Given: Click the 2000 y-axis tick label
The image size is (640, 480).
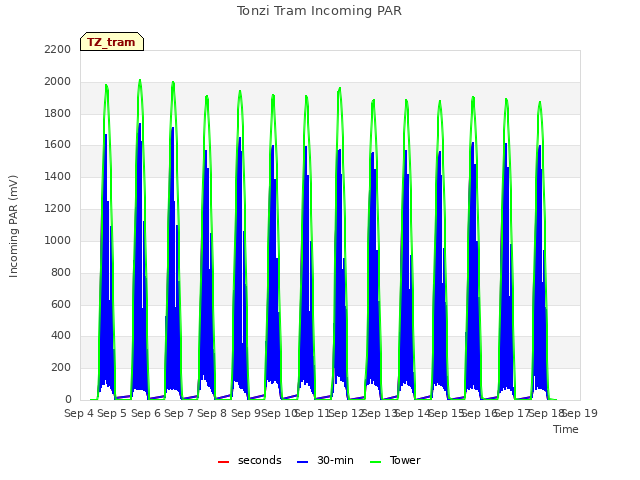Looking at the screenshot, I should click(58, 82).
